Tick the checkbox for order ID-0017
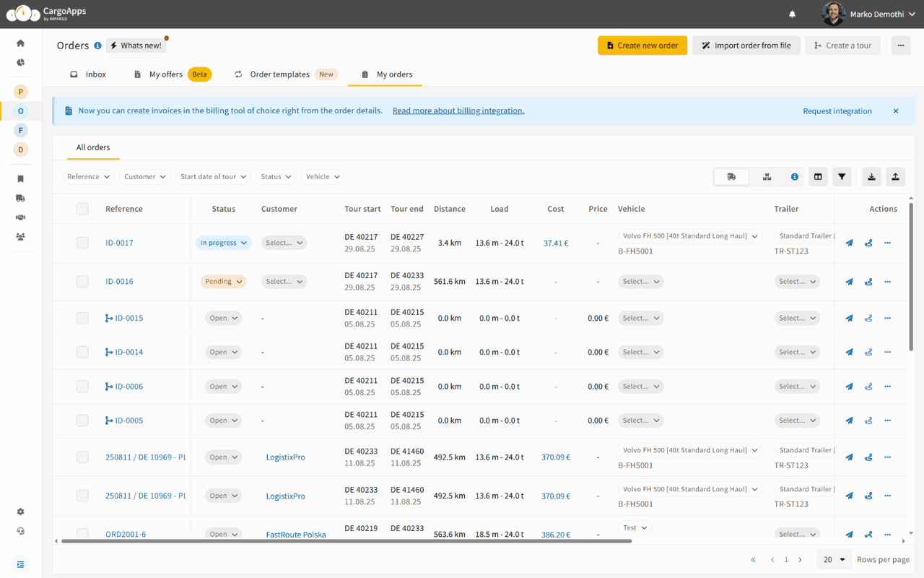924x578 pixels. tap(82, 243)
